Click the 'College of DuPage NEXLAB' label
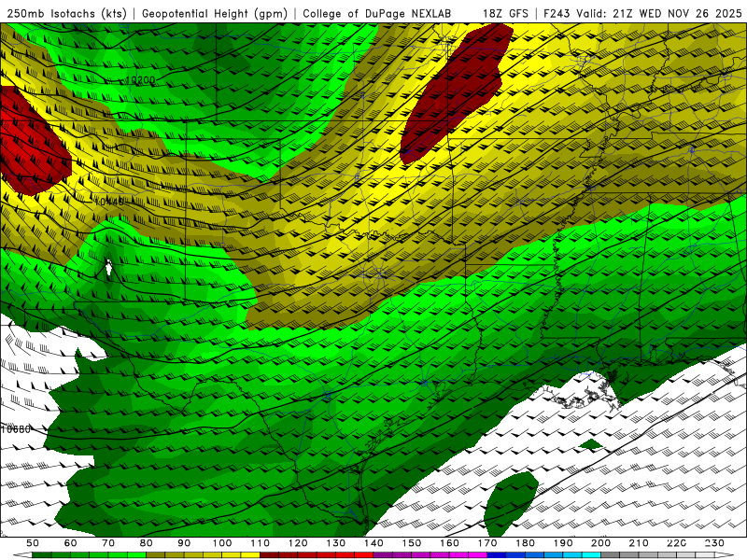This screenshot has width=747, height=560. pos(377,13)
